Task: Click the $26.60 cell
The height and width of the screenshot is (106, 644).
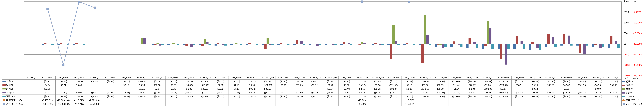Action: click(x=268, y=89)
